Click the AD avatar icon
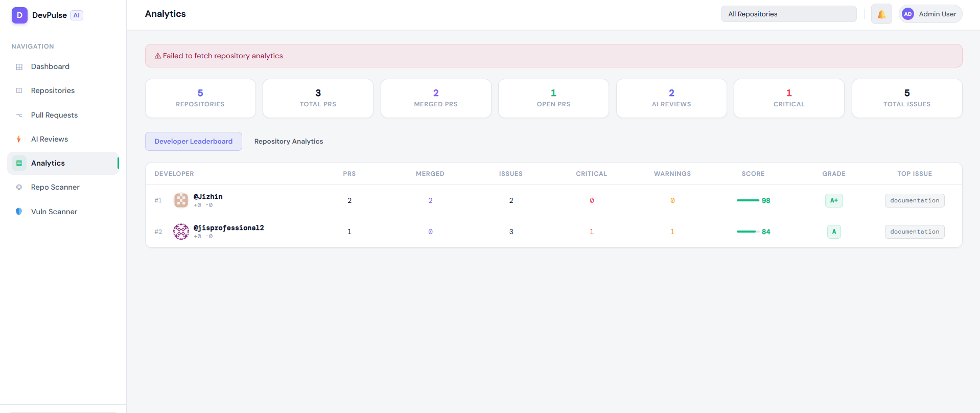The image size is (980, 413). coord(908,14)
